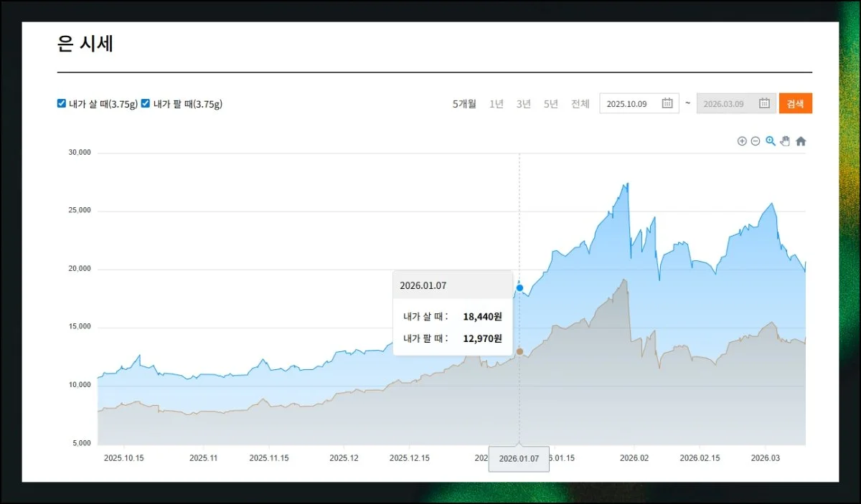Select the panning hand tool
Screen dimensions: 861x504
click(x=785, y=141)
